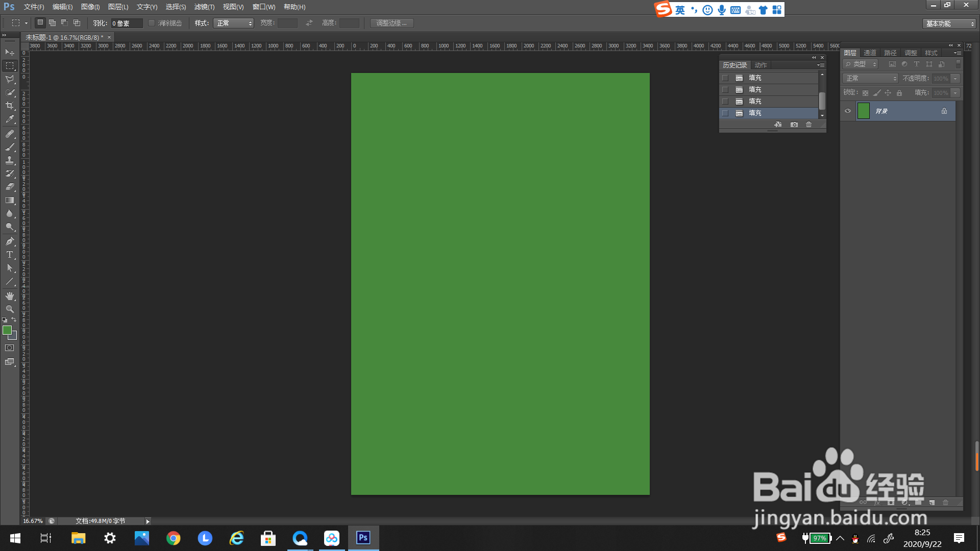Viewport: 980px width, 551px height.
Task: Open the 滤镜(T) menu
Action: [204, 7]
